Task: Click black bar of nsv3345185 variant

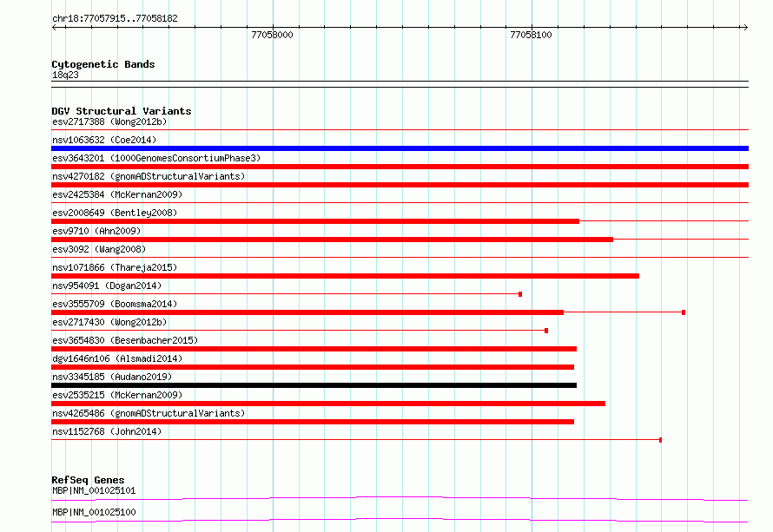Action: point(314,385)
